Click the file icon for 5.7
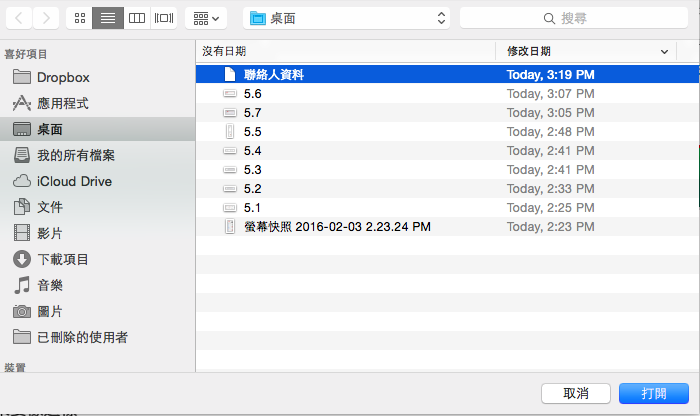Image resolution: width=700 pixels, height=416 pixels. [229, 112]
